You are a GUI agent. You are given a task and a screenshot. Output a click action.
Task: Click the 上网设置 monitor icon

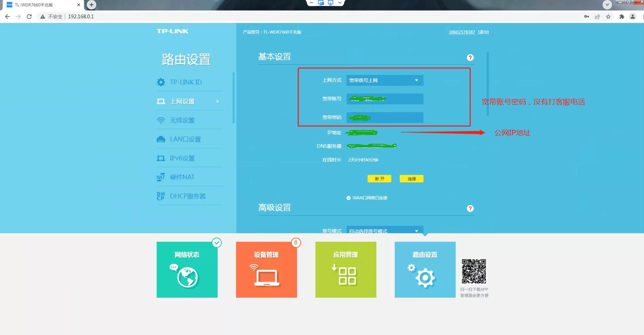[x=161, y=101]
